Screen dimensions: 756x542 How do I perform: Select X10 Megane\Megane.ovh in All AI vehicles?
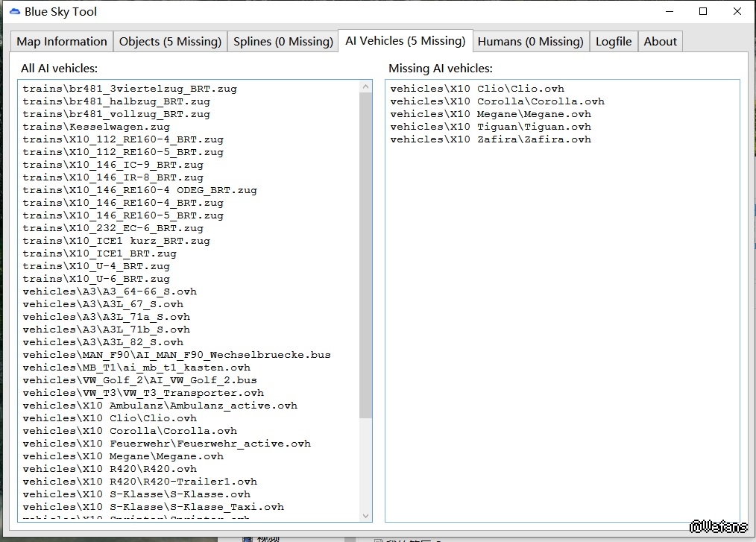point(123,456)
